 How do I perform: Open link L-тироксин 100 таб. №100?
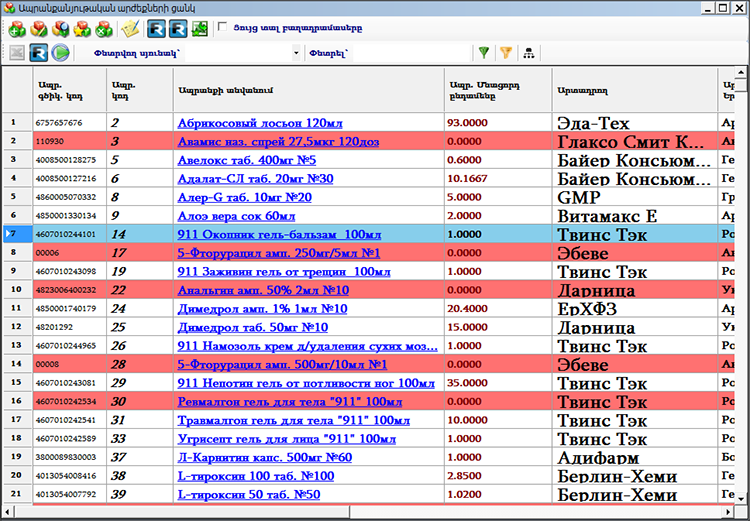255,477
